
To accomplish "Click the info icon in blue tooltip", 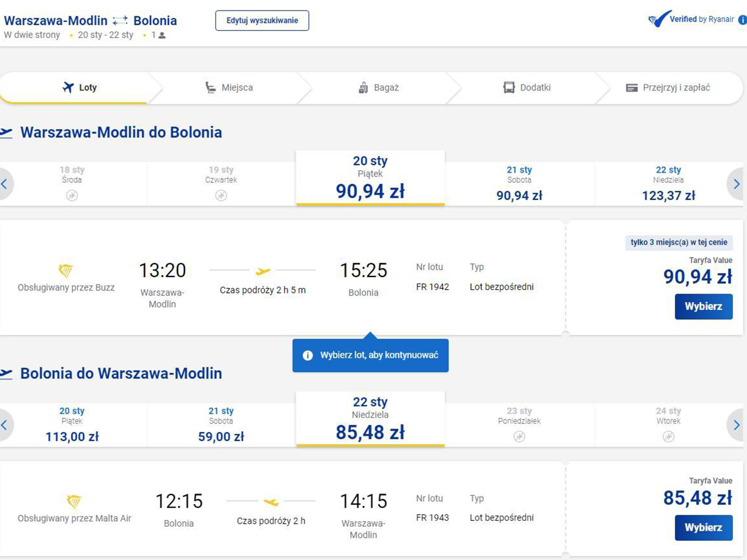I will coord(308,355).
